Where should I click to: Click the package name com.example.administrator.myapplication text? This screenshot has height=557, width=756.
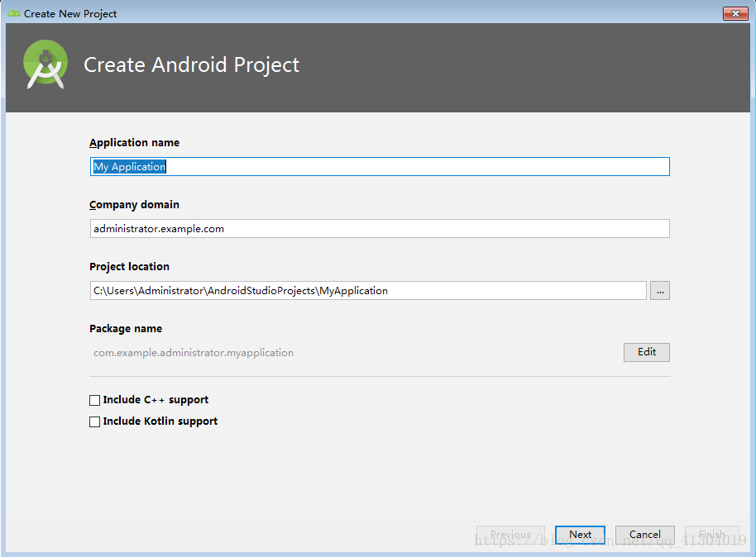click(194, 353)
